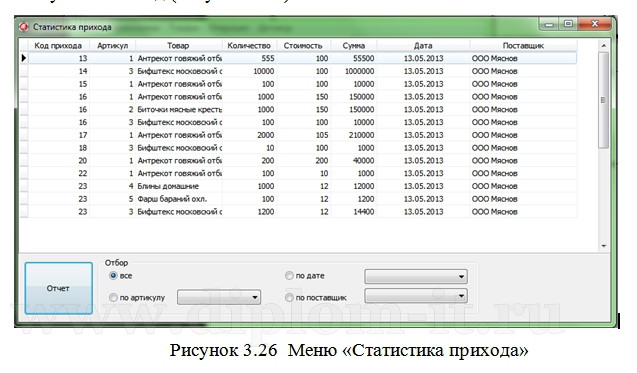Click the cell 'Фарш бараний охл.'
The image size is (637, 373).
pos(179,199)
